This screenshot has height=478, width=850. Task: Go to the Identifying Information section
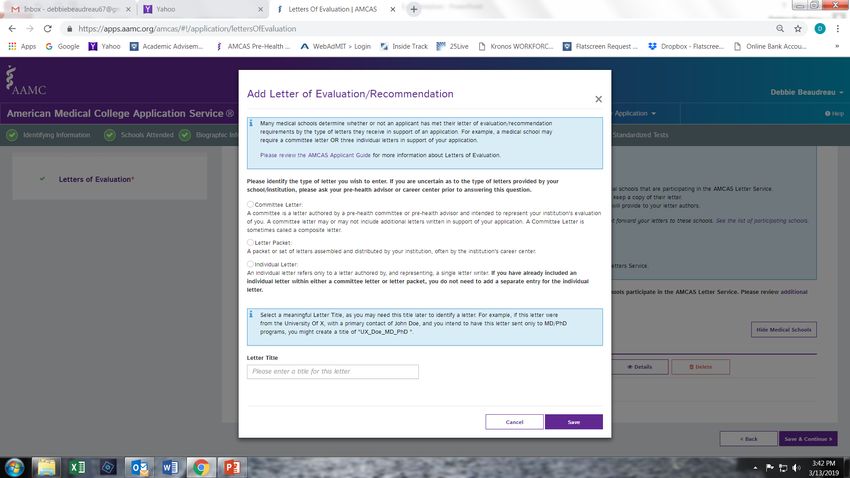[x=48, y=135]
